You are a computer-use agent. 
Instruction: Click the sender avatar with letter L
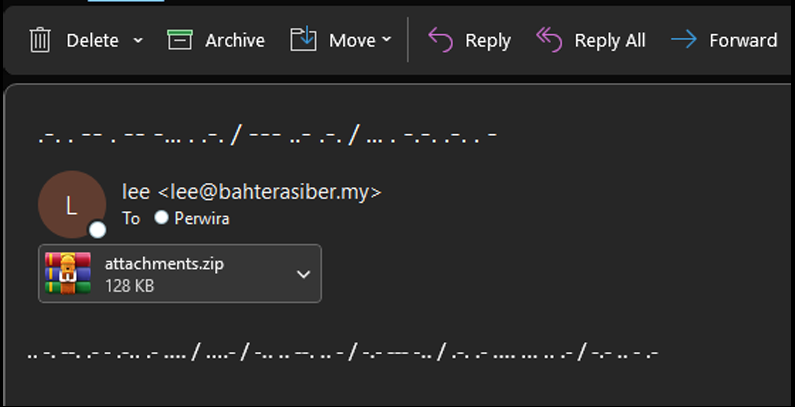coord(71,205)
